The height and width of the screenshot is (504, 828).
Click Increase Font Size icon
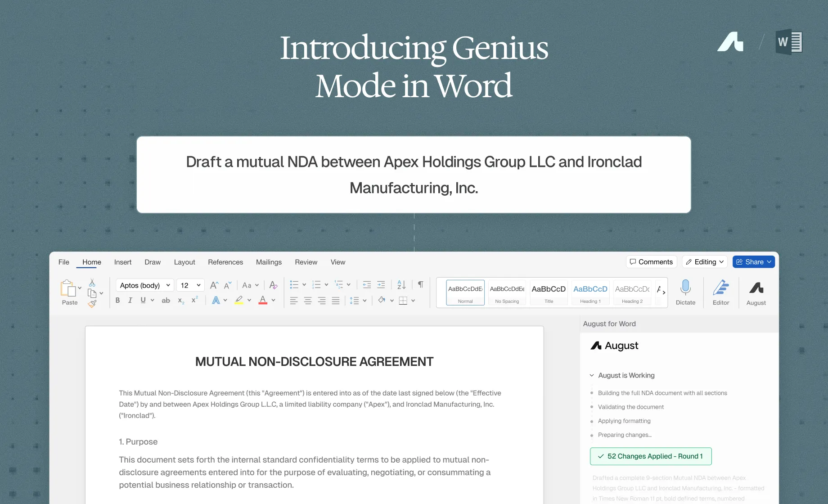pyautogui.click(x=214, y=285)
